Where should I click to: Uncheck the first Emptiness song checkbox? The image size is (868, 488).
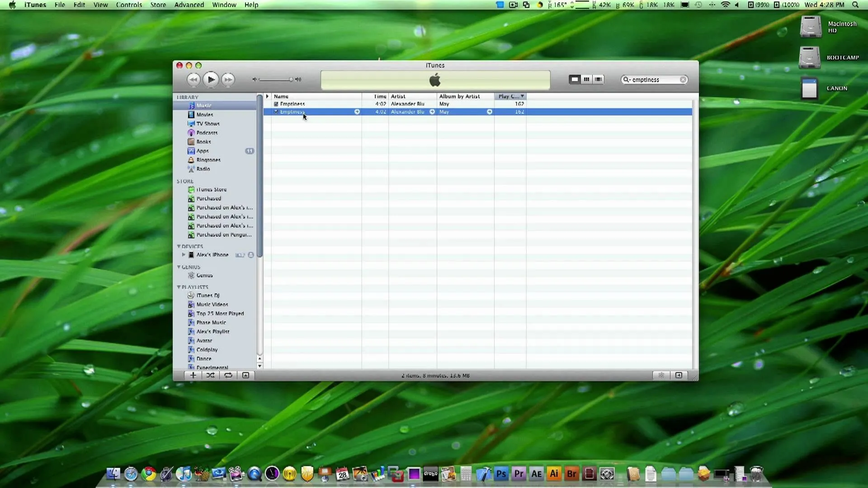point(276,104)
